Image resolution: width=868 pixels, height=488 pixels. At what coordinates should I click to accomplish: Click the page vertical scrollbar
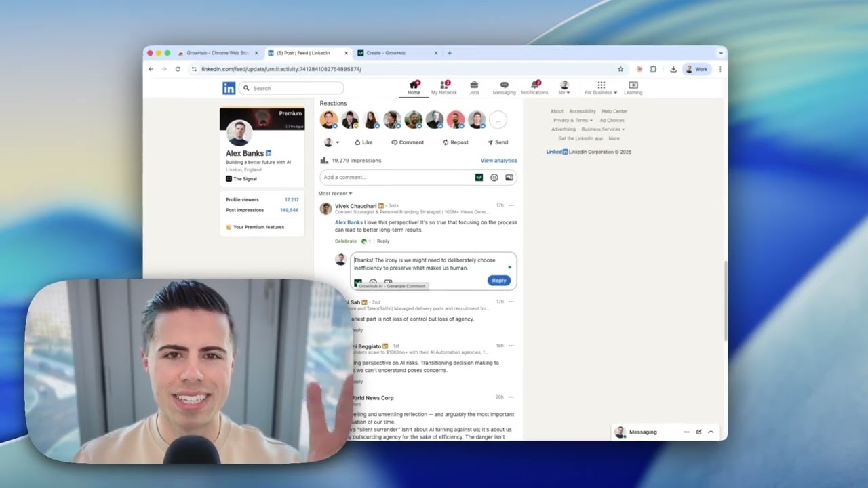coord(726,302)
